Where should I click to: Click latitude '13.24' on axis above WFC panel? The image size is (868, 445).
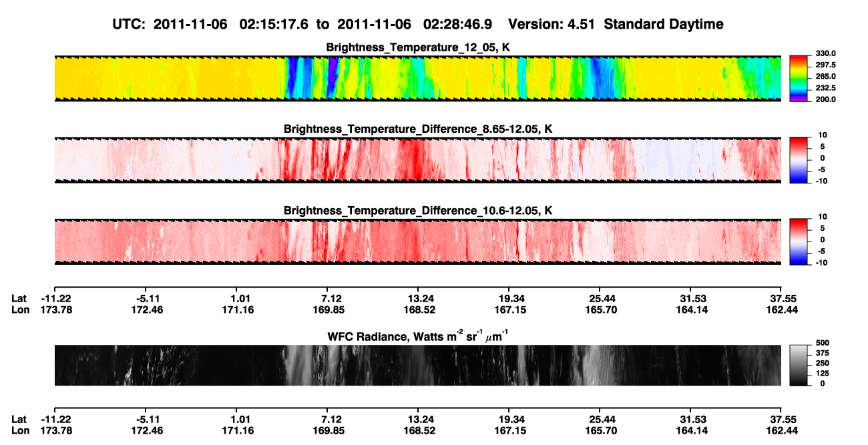[419, 298]
